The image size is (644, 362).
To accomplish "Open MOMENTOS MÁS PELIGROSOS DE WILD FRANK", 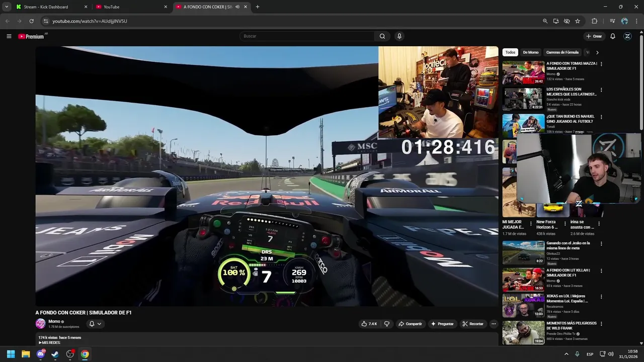I will [572, 325].
